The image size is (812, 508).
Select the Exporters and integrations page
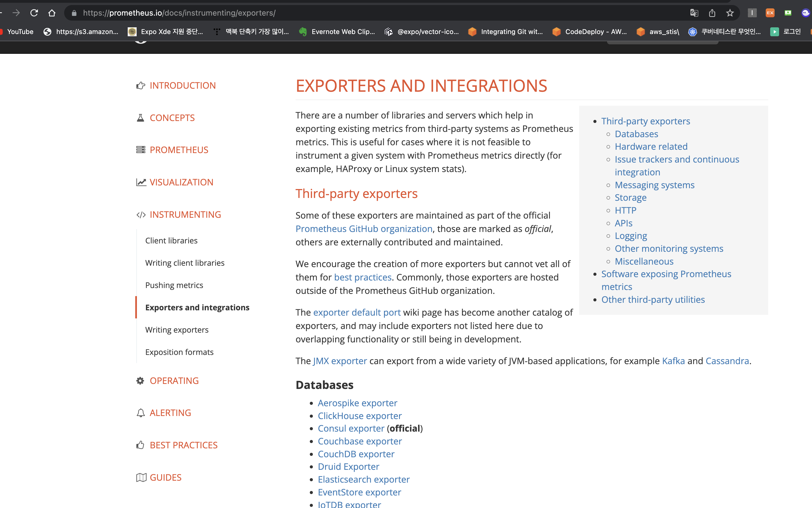tap(197, 307)
